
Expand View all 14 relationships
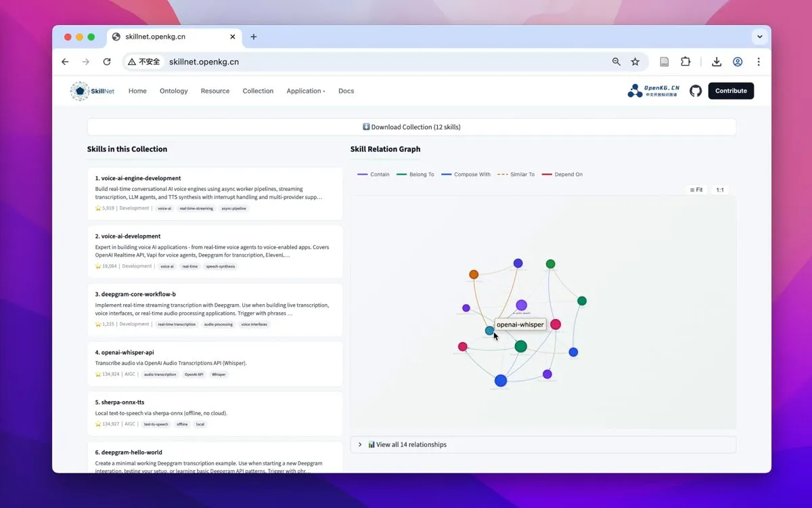coord(543,445)
